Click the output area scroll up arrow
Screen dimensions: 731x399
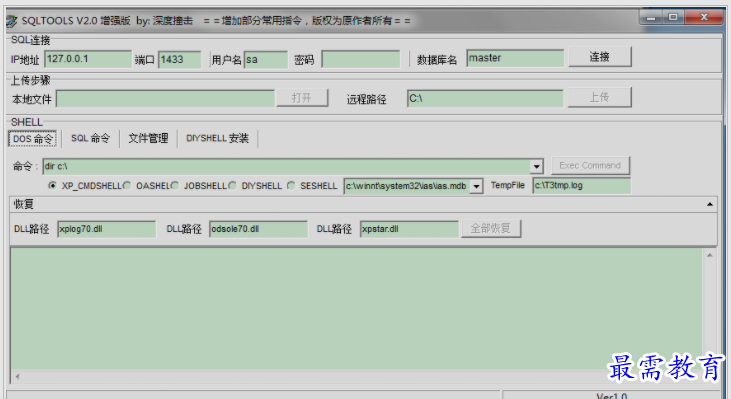710,255
